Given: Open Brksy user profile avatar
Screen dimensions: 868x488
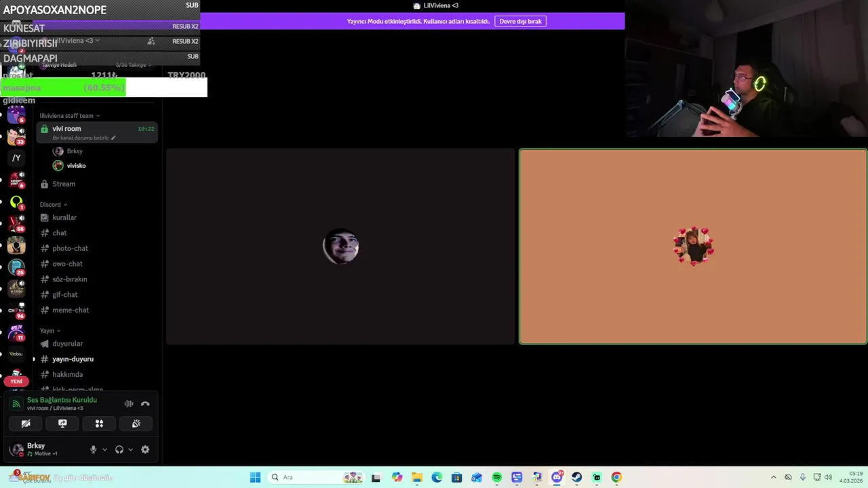Looking at the screenshot, I should click(16, 449).
